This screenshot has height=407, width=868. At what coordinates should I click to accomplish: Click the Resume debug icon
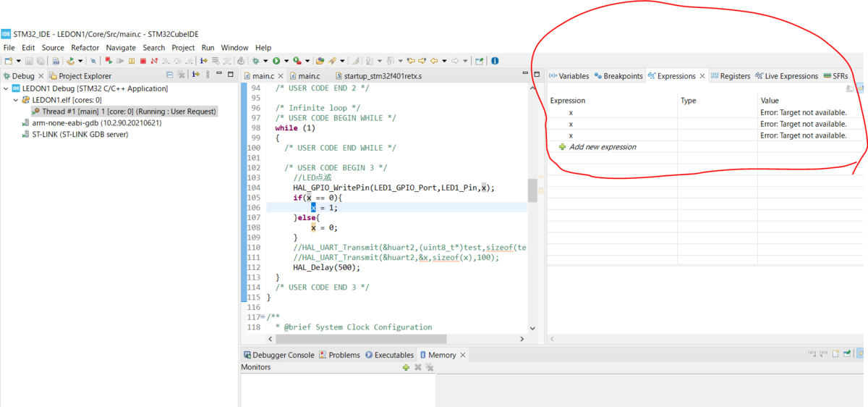pyautogui.click(x=120, y=62)
